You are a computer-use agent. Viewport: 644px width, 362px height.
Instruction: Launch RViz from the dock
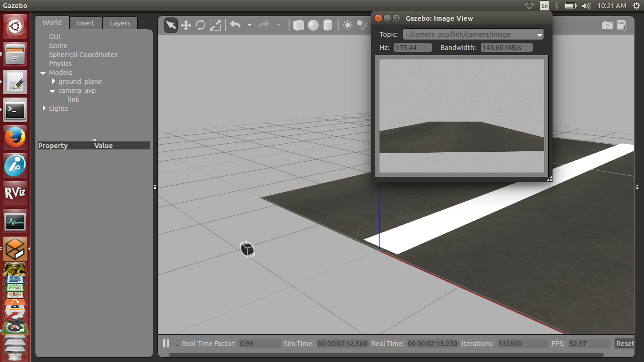point(15,193)
